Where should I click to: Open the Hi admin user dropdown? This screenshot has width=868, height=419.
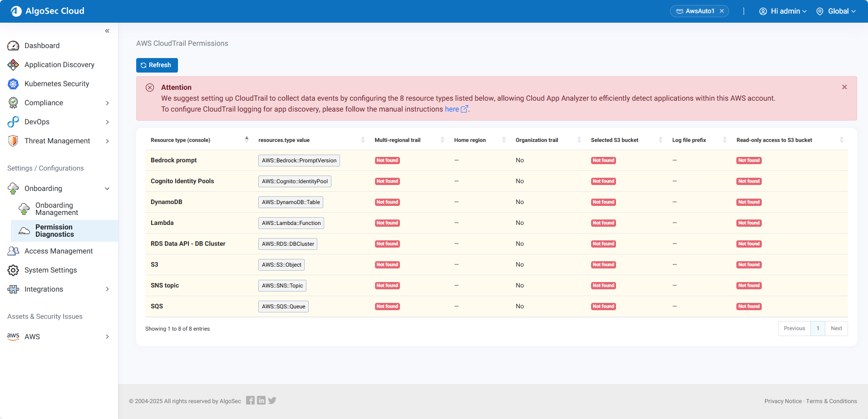point(783,11)
